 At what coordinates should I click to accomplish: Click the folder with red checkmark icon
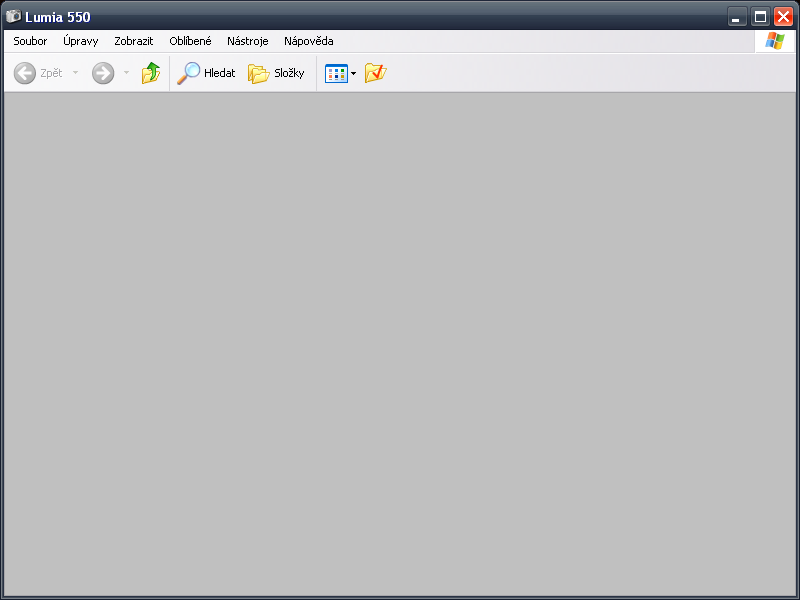tap(376, 73)
